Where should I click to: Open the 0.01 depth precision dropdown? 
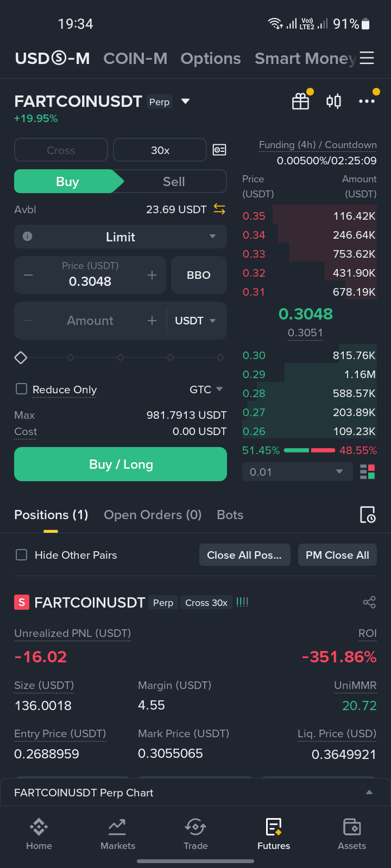coord(297,472)
